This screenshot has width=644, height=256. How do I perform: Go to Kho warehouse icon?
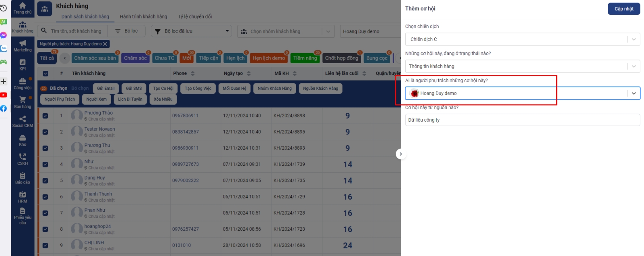point(23,140)
